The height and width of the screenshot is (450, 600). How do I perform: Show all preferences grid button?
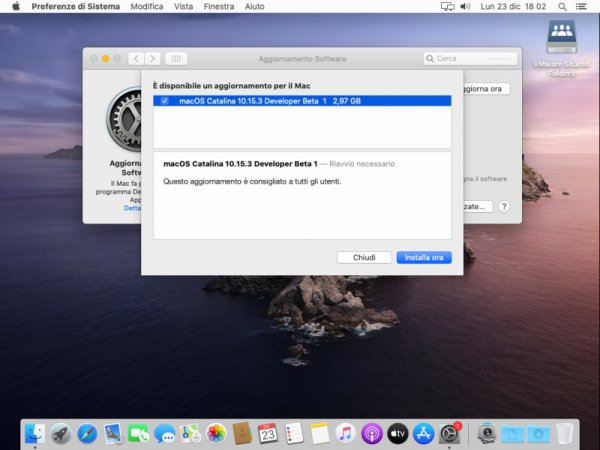click(176, 59)
